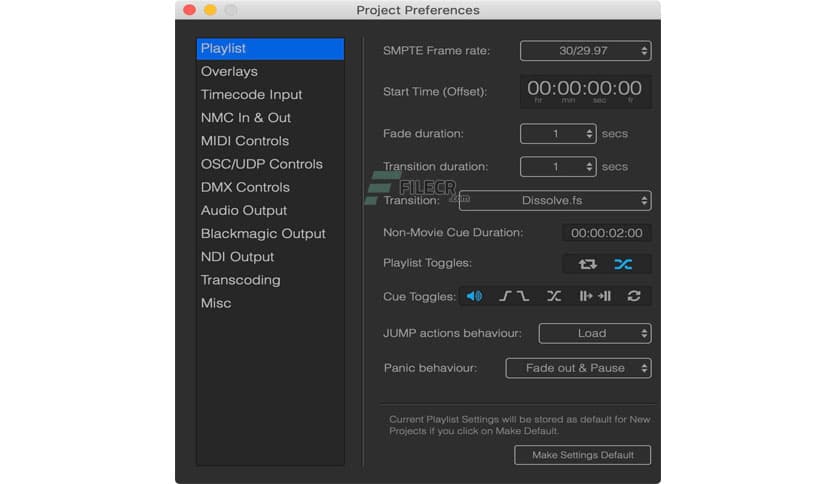
Task: Click Transition duration stepper arrows
Action: coord(589,166)
